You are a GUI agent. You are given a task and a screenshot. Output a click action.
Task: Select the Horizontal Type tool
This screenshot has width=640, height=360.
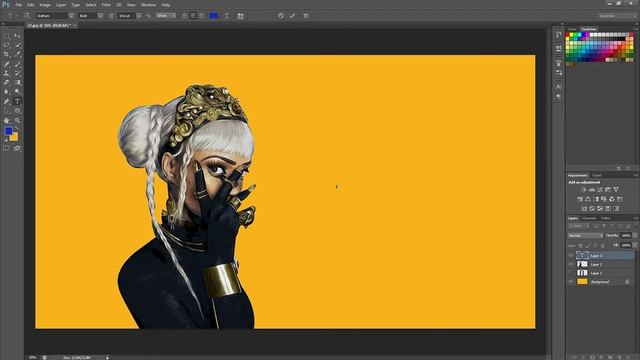(x=17, y=102)
